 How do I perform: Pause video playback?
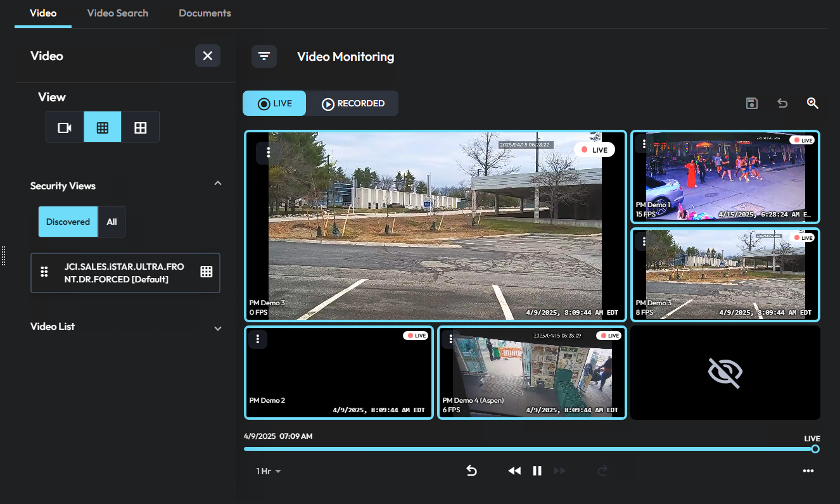(537, 470)
